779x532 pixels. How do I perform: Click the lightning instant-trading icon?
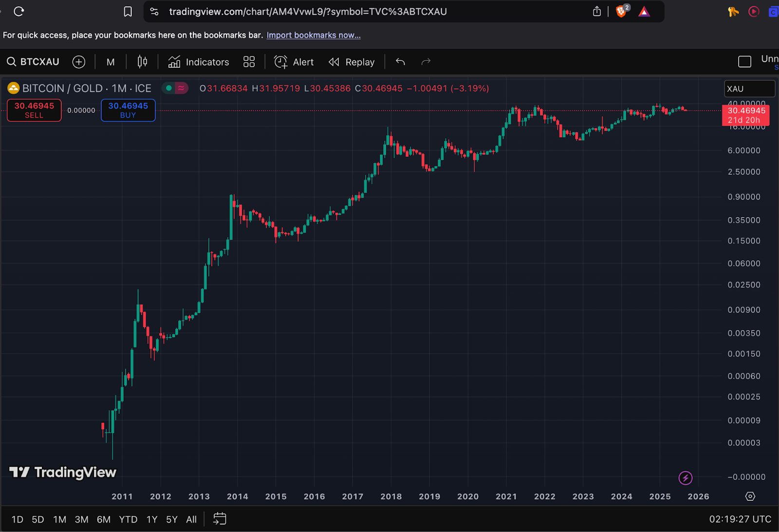click(686, 477)
